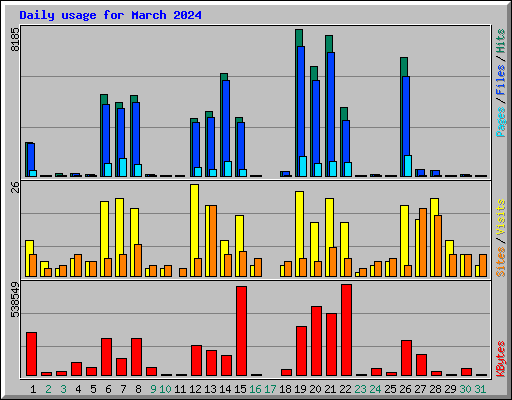Screen dimensions: 512x400
Task: Click the 8185 axis maximum label
Action: coord(15,39)
